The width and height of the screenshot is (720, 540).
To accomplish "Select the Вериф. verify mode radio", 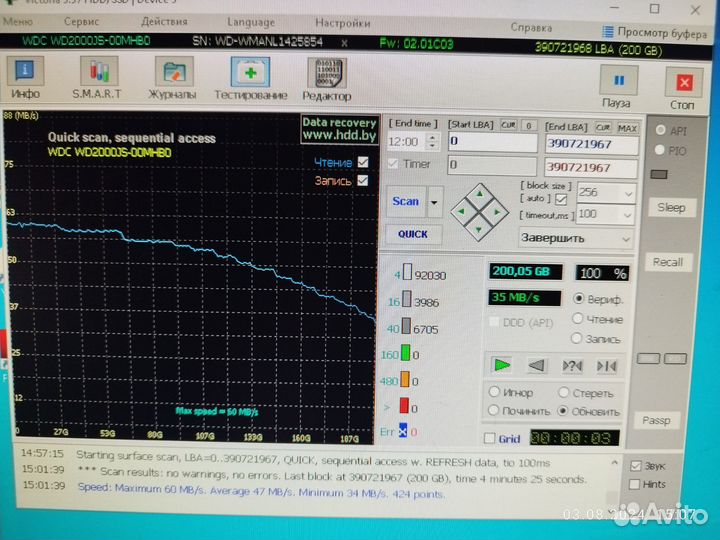I will [578, 299].
